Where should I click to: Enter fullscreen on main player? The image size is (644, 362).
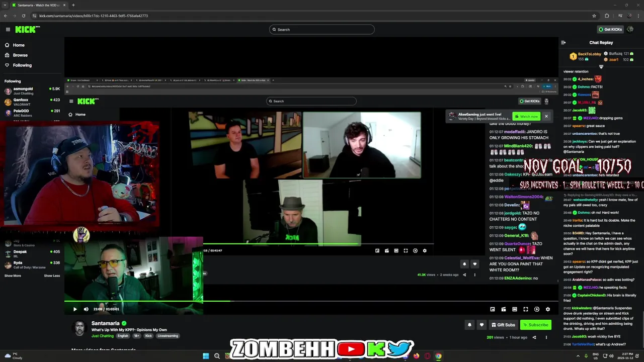tap(526, 309)
